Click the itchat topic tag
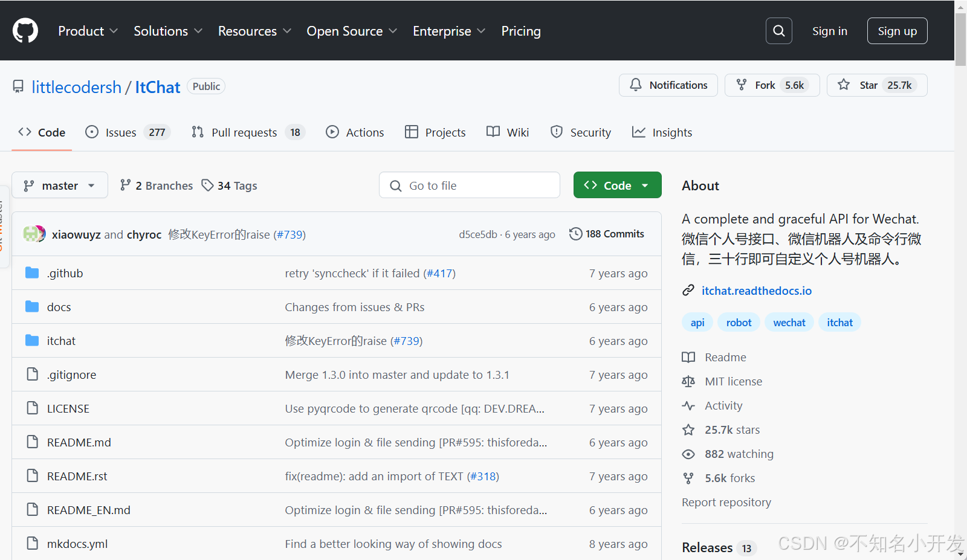Screen dimensions: 967x560 tap(839, 323)
